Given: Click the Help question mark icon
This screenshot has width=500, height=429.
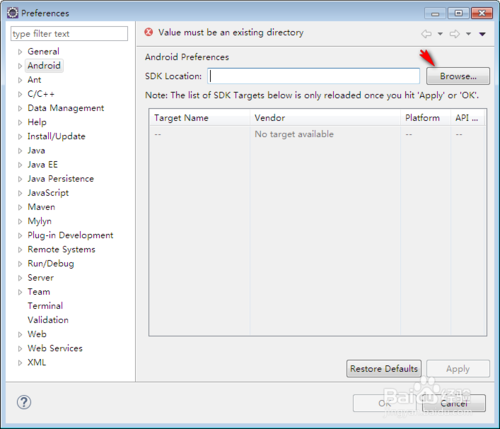Looking at the screenshot, I should pyautogui.click(x=24, y=402).
